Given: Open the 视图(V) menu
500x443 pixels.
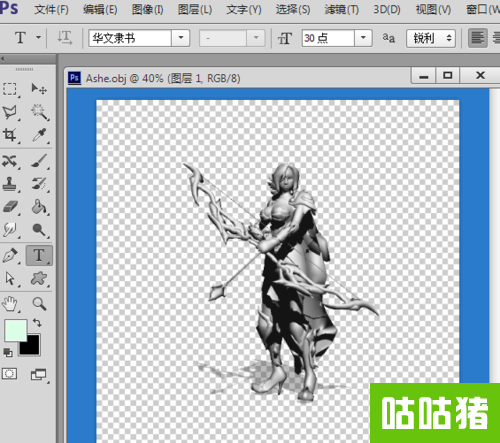Looking at the screenshot, I should coord(433,10).
